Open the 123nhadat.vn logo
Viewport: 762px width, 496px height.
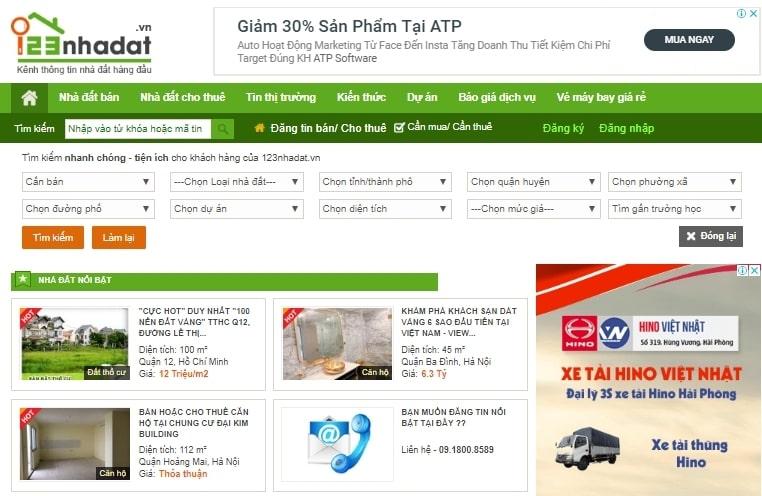[x=82, y=43]
